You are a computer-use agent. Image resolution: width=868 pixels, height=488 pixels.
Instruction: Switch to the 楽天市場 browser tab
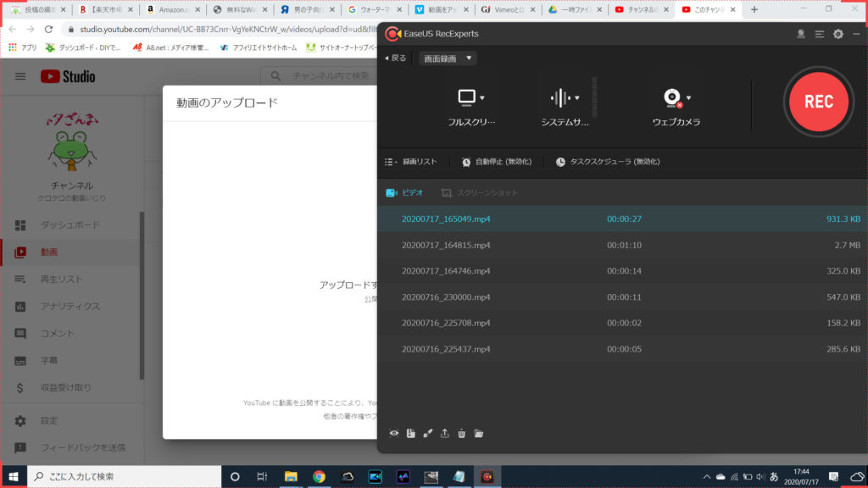pos(106,10)
